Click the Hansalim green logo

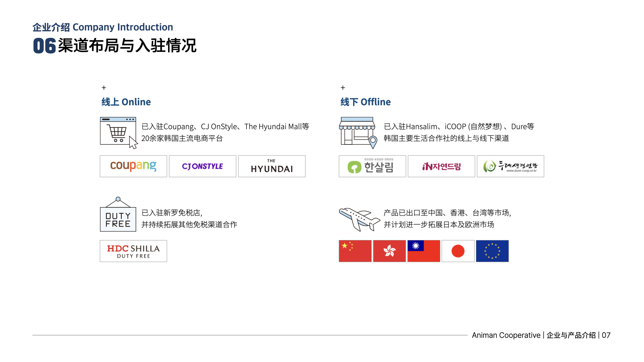[x=372, y=166]
